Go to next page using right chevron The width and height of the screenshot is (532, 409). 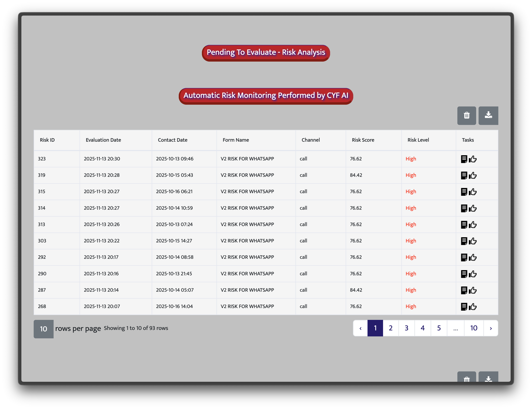coord(491,328)
